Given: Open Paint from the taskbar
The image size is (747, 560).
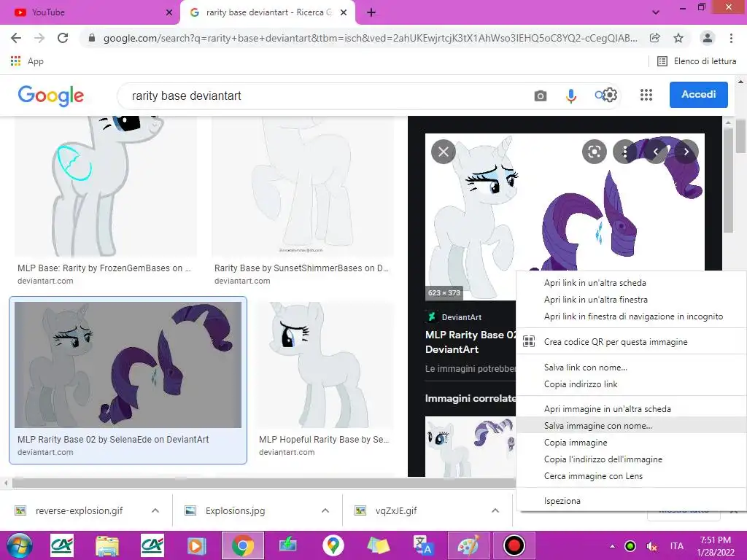Looking at the screenshot, I should click(468, 545).
